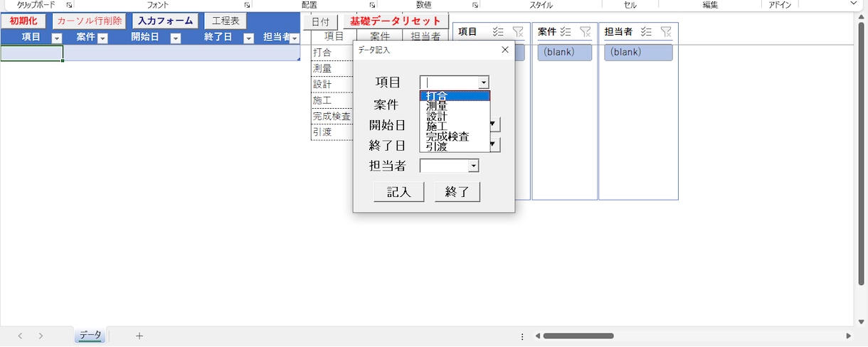Click the 設計 cell in the worksheet list
This screenshot has width=868, height=347.
[x=333, y=84]
